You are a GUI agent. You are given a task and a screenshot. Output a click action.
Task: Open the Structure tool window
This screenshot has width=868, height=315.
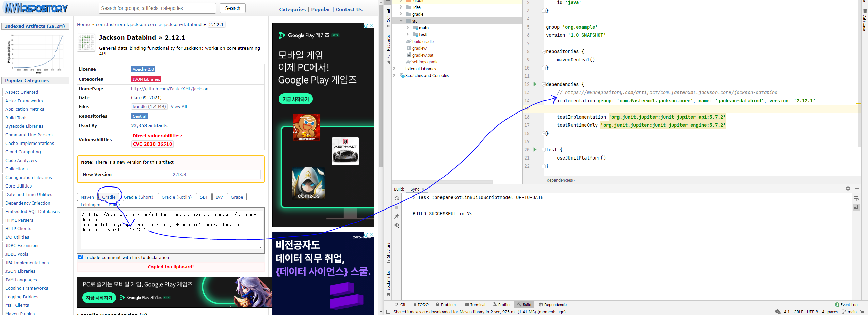[x=388, y=253]
